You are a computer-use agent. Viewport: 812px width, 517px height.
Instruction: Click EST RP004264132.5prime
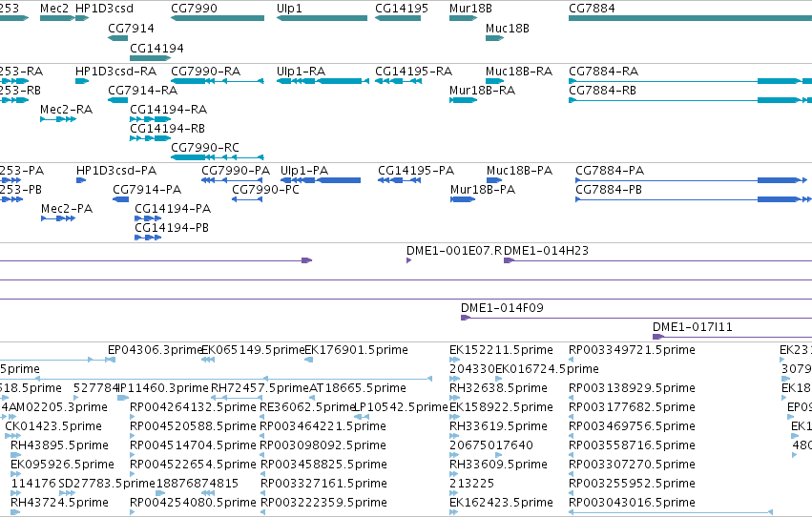coord(193,407)
